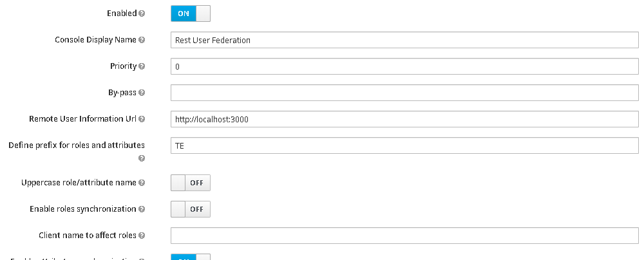
Task: Click help icon for Remote User Information Url
Action: click(142, 119)
